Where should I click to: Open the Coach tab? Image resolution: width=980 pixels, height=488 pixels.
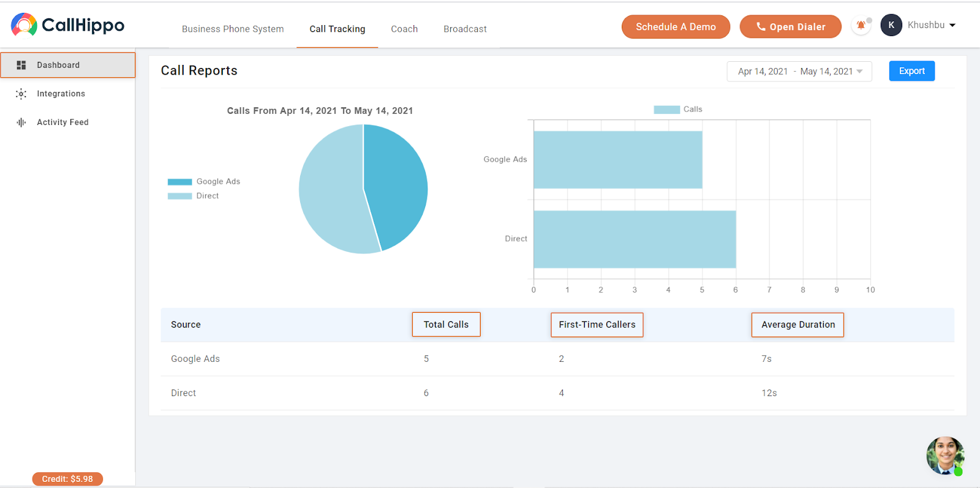404,29
